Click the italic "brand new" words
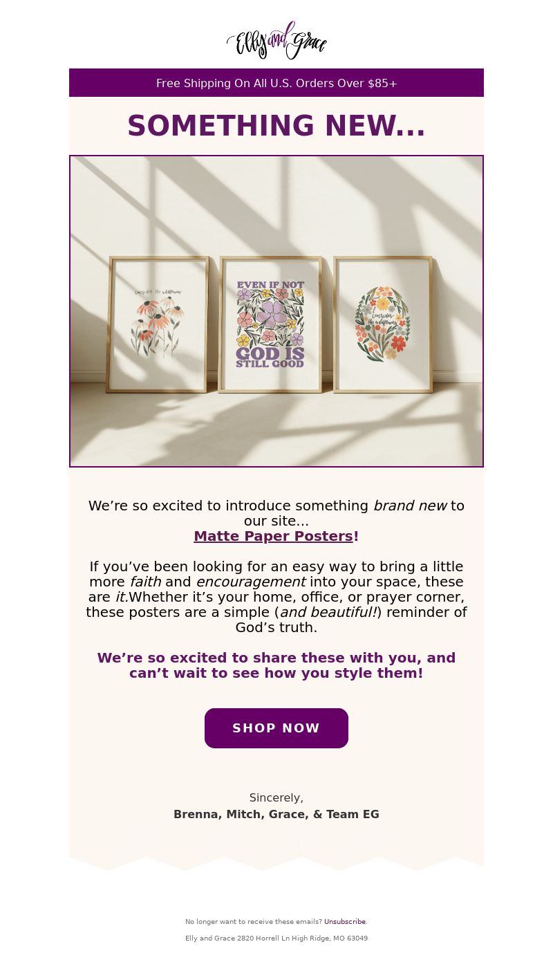Screen dimensions: 553x980 (410, 506)
